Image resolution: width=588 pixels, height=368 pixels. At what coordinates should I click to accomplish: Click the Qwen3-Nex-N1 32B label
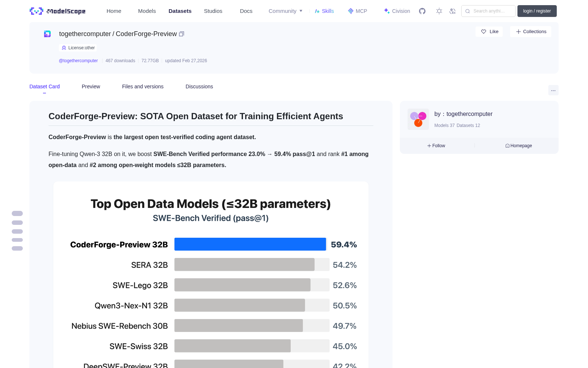(x=131, y=306)
